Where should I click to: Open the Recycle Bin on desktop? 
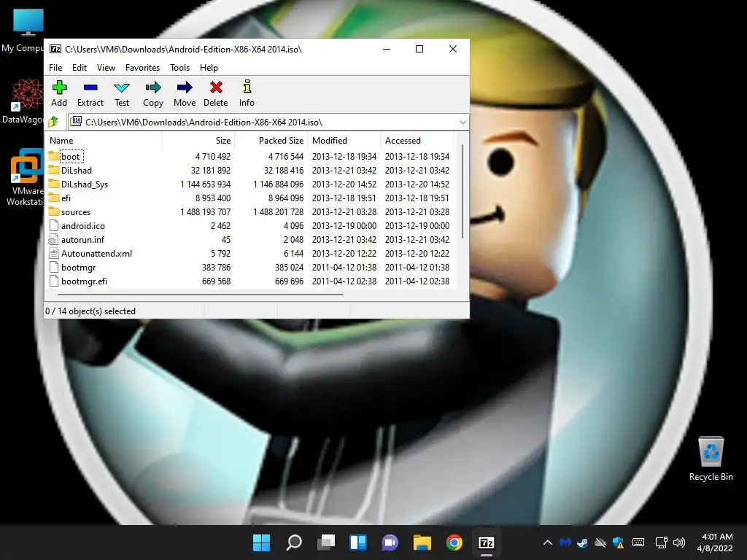point(711,459)
